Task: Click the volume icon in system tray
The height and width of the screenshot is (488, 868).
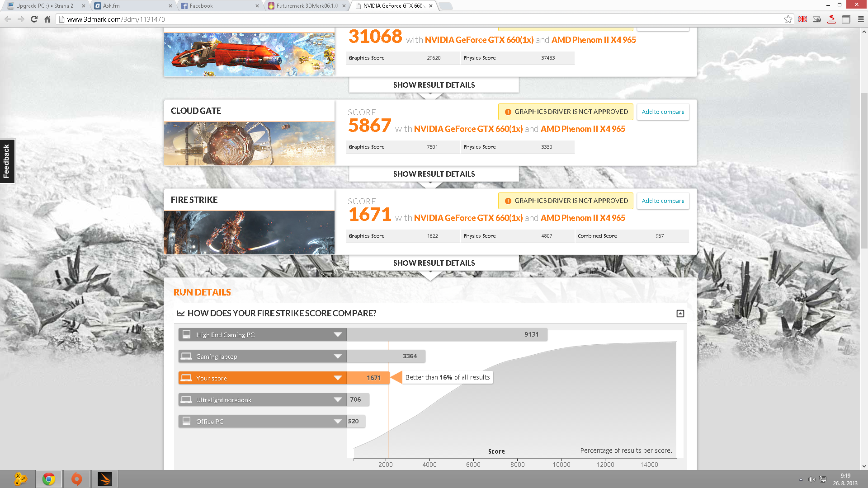Action: [x=811, y=479]
